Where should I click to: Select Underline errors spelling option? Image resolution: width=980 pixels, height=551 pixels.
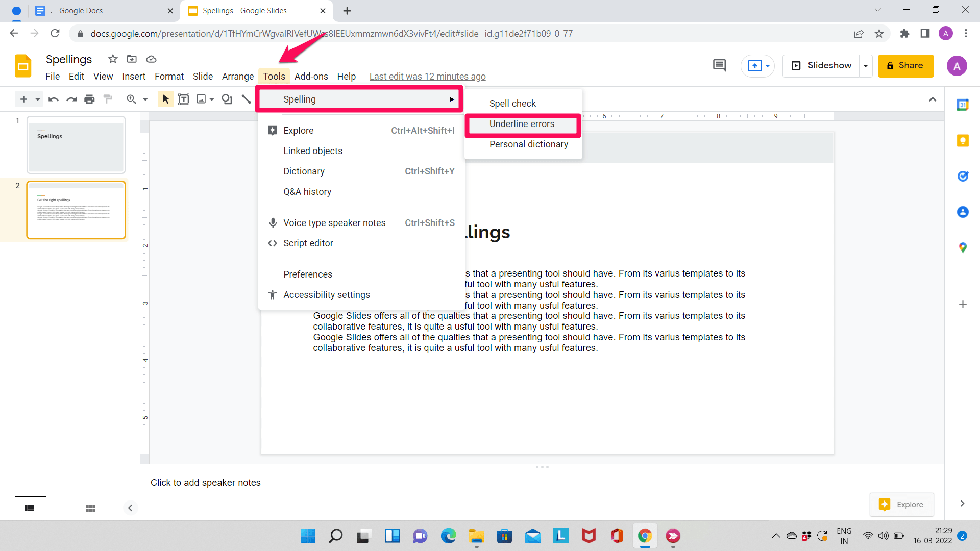522,124
